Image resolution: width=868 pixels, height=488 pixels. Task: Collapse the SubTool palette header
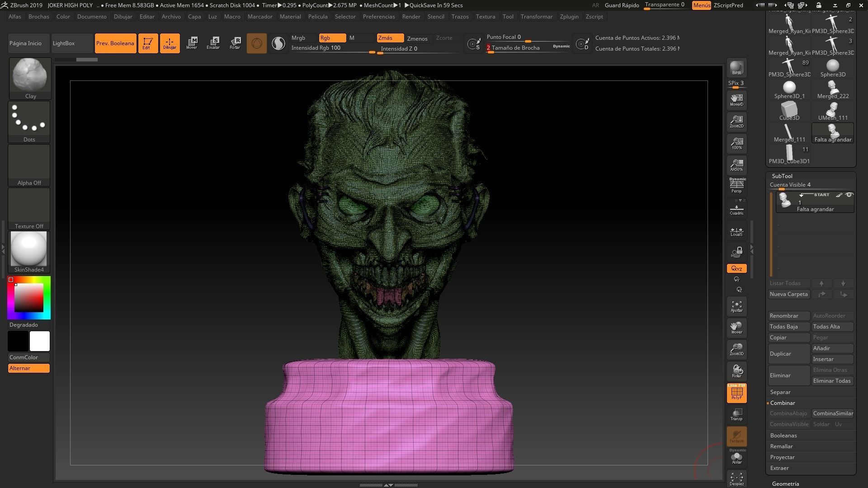point(782,176)
